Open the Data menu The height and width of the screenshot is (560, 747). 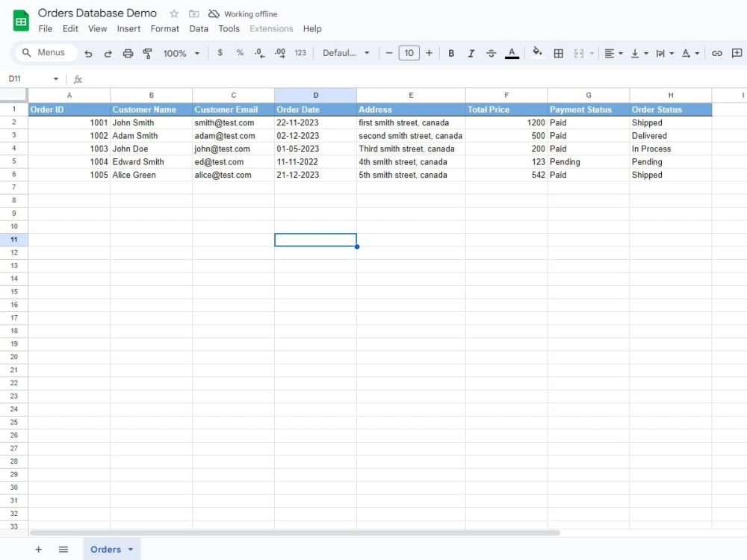click(199, 28)
